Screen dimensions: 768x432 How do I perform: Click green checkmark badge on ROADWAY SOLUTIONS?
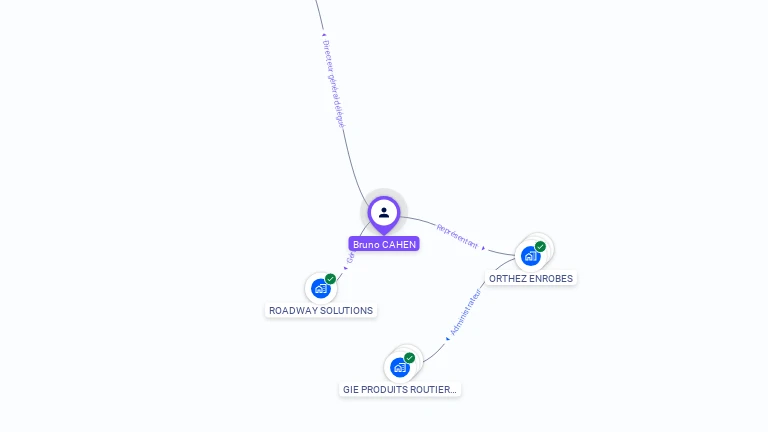click(331, 279)
